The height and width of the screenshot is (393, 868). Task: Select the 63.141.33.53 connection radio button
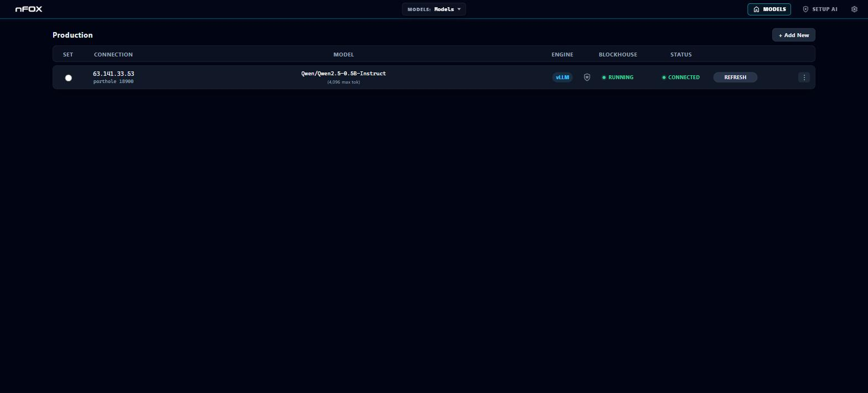pyautogui.click(x=68, y=78)
